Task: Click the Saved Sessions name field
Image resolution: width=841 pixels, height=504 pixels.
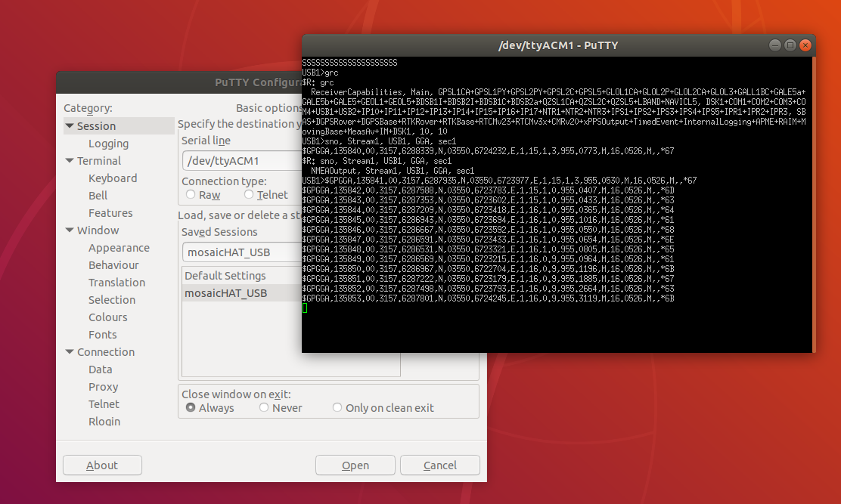Action: (243, 252)
